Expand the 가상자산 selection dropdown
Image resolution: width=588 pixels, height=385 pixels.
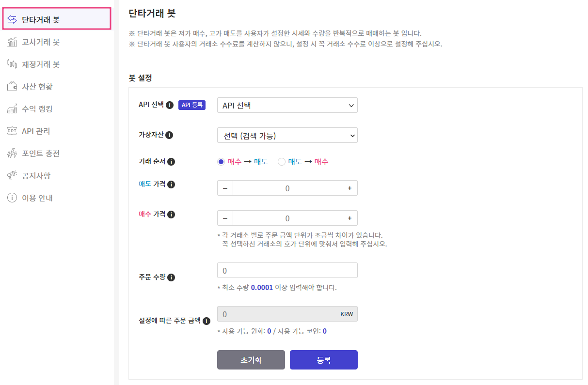click(287, 135)
